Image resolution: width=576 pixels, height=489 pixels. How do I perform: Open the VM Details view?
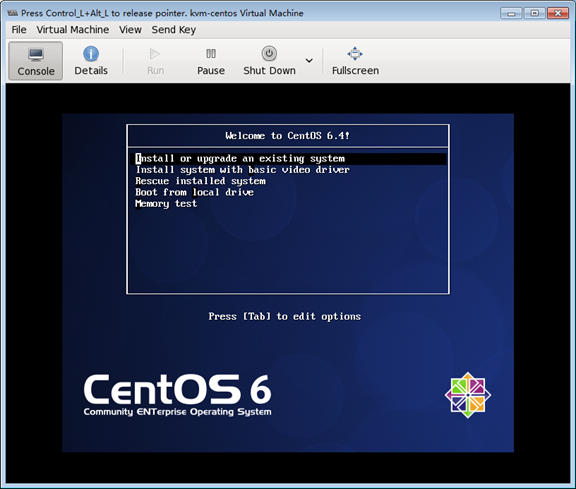click(91, 61)
